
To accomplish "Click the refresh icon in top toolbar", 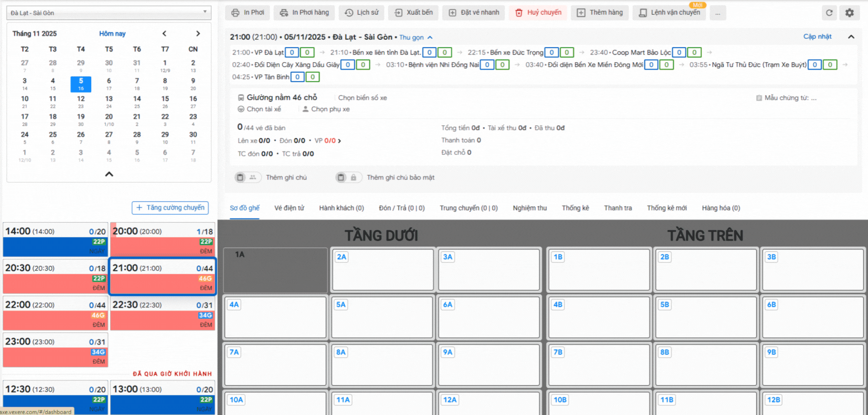I will (829, 13).
